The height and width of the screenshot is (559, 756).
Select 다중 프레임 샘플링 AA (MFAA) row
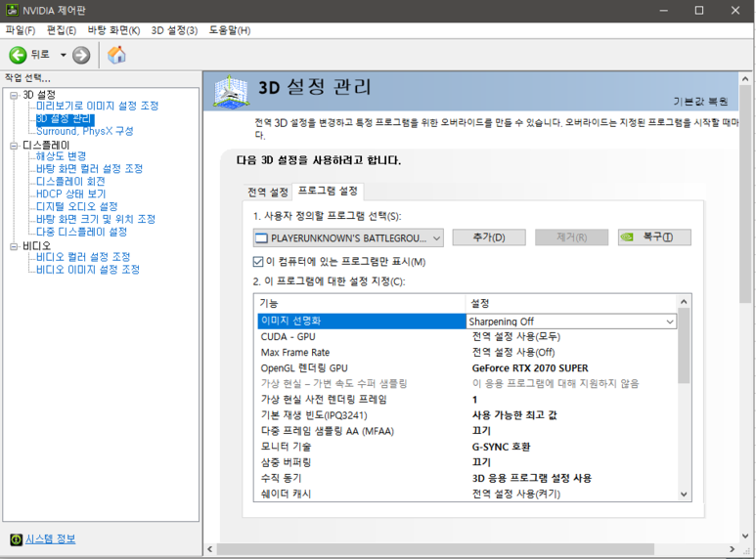467,431
